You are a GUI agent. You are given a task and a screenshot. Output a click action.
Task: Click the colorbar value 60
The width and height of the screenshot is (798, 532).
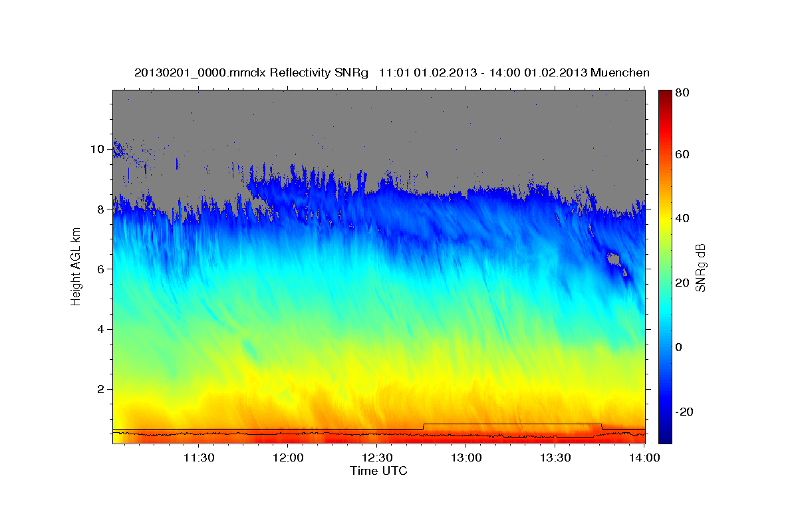[x=683, y=154]
